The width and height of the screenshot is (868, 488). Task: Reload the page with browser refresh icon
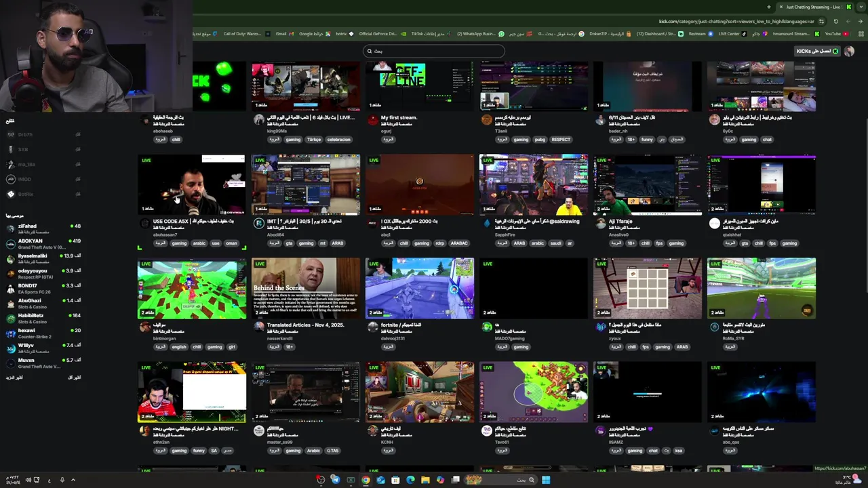[x=836, y=21]
